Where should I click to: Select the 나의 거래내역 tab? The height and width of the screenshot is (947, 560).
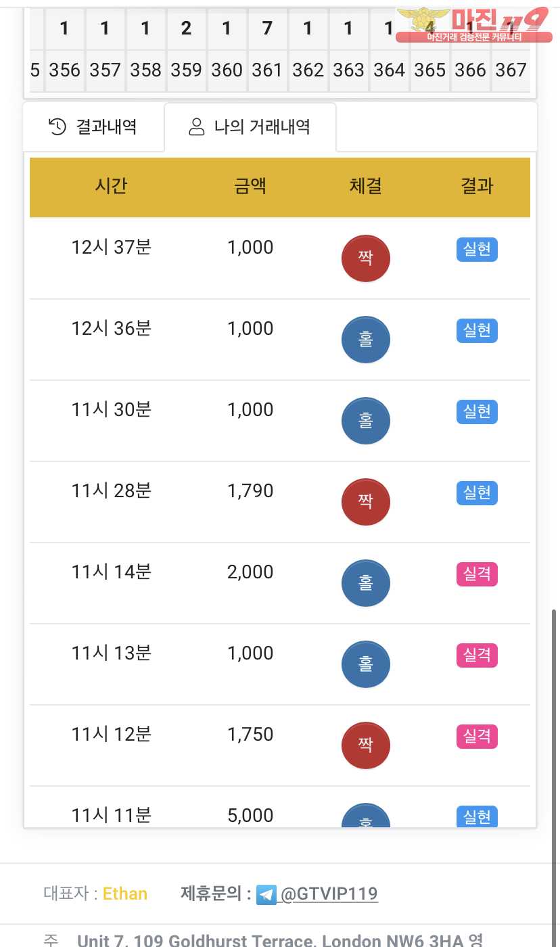250,126
